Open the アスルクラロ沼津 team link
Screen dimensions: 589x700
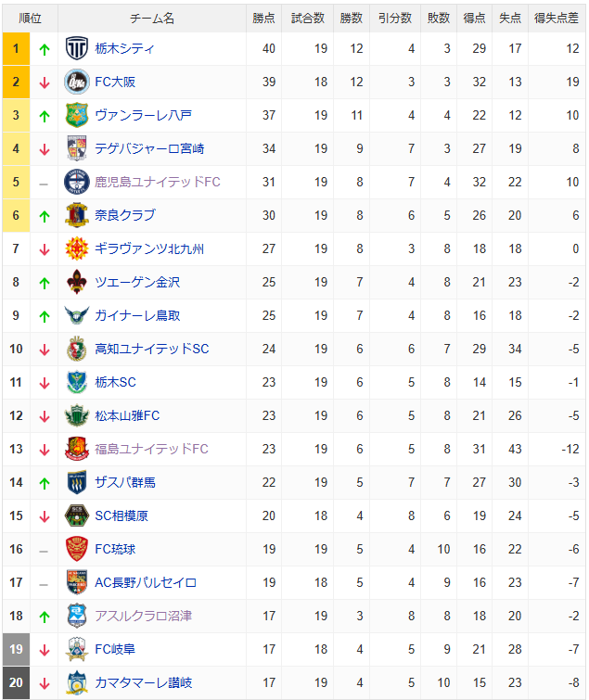pos(144,616)
